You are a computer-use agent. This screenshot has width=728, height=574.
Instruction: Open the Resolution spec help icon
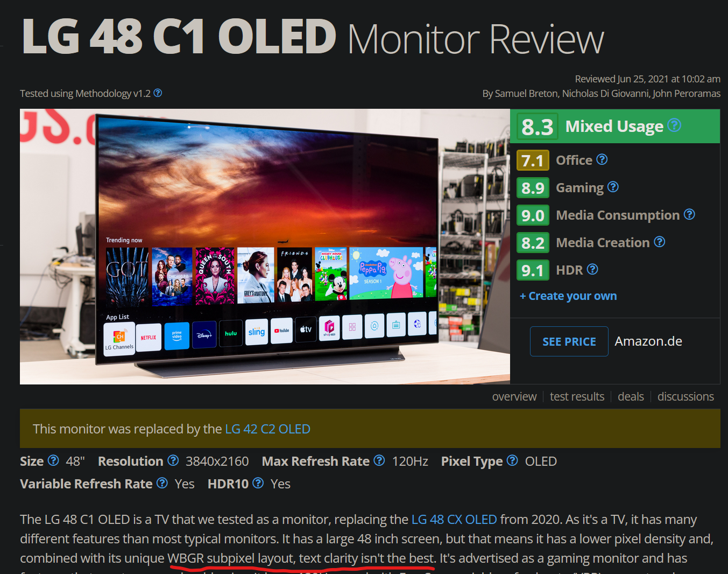click(173, 460)
